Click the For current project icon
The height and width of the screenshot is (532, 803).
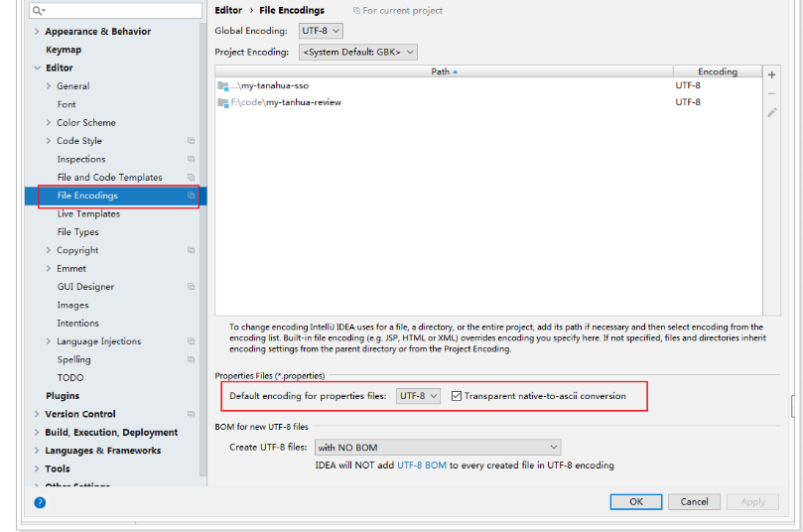356,10
